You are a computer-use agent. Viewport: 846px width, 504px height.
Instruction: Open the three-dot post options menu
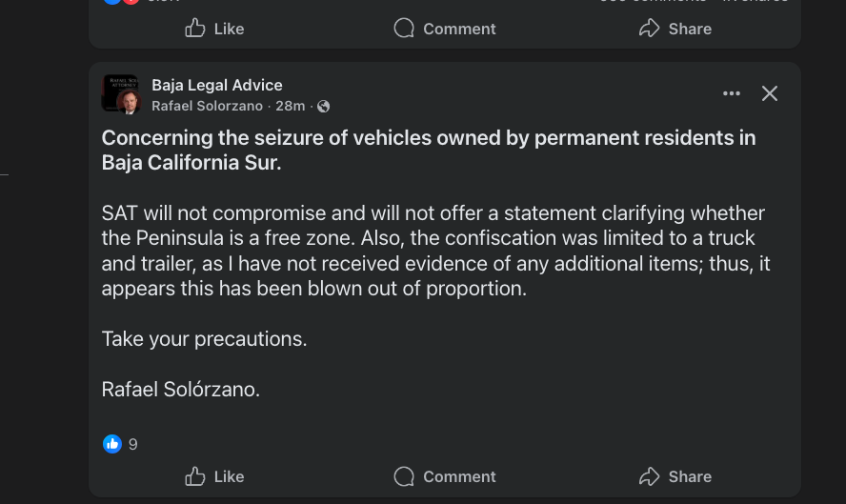[732, 93]
